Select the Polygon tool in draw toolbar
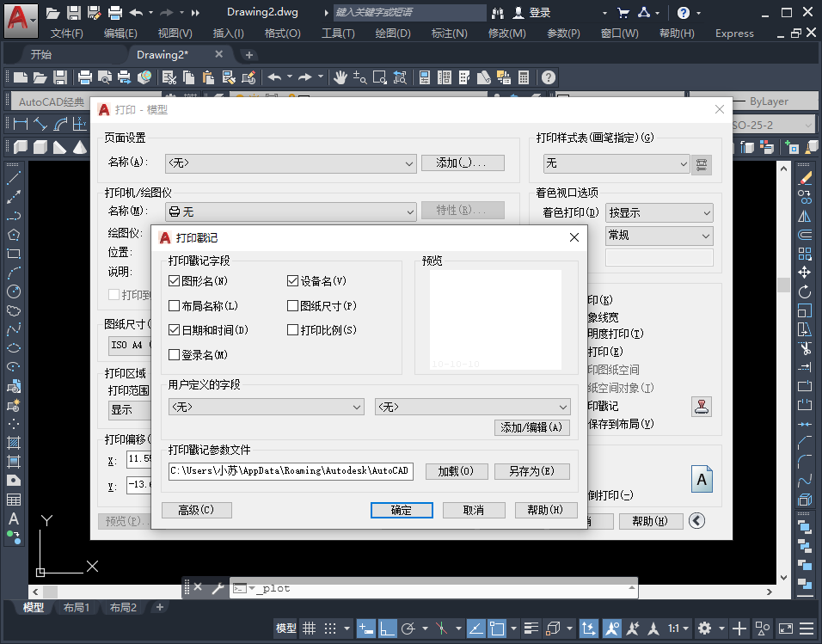The image size is (822, 644). tap(14, 235)
